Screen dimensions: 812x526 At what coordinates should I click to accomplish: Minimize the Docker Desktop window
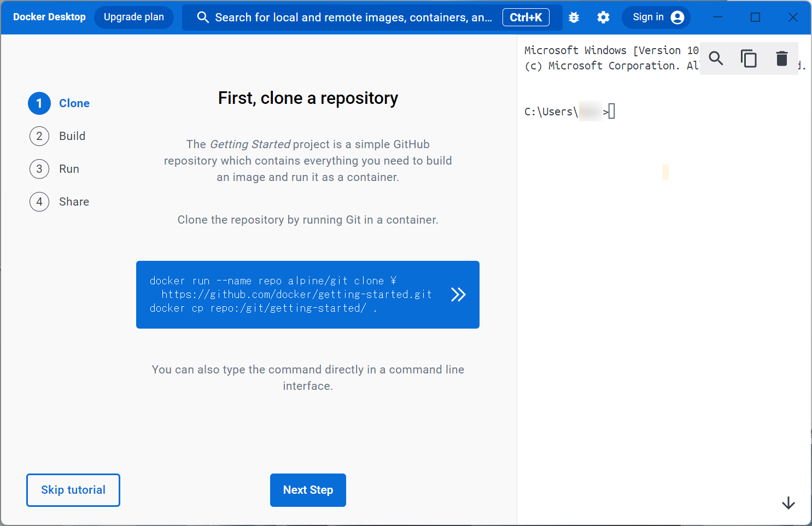[x=718, y=17]
